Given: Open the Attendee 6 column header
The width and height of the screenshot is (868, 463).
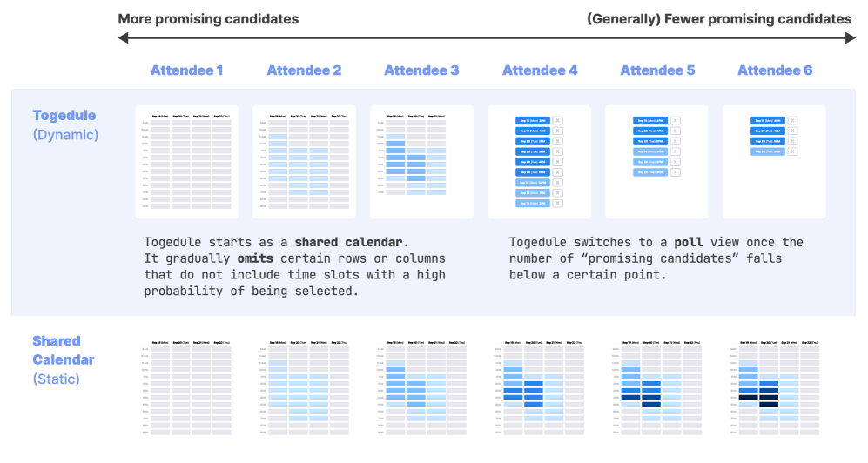Looking at the screenshot, I should click(x=775, y=70).
